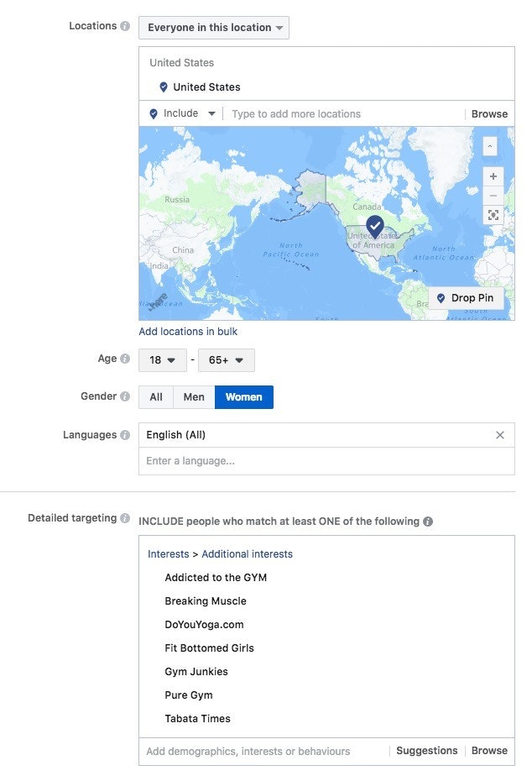This screenshot has height=776, width=532.
Task: Zoom out on the map
Action: [x=493, y=195]
